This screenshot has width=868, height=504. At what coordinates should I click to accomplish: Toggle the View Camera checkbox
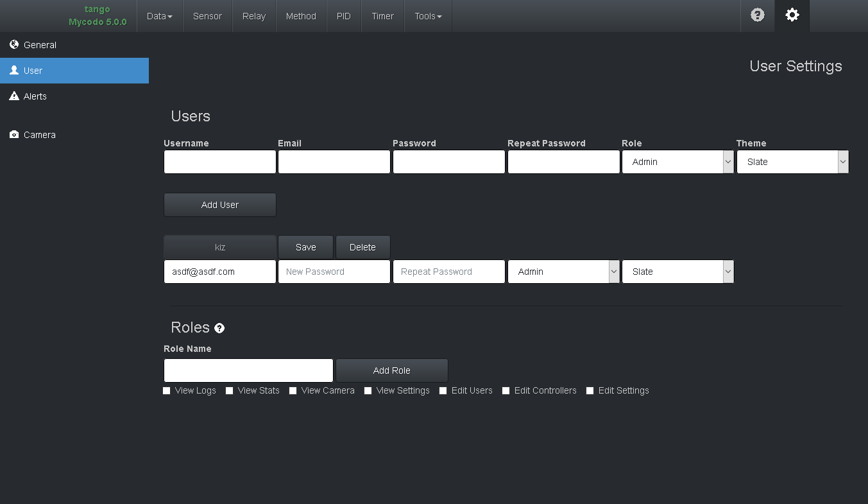click(x=293, y=390)
